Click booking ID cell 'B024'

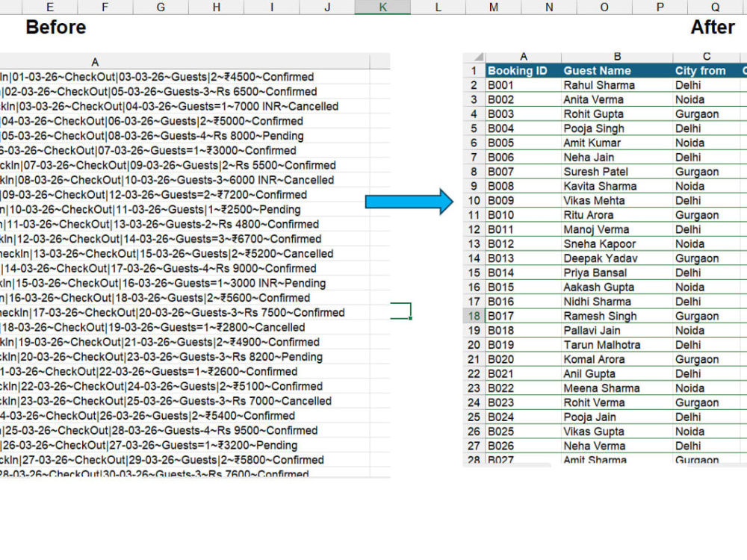[x=523, y=417]
